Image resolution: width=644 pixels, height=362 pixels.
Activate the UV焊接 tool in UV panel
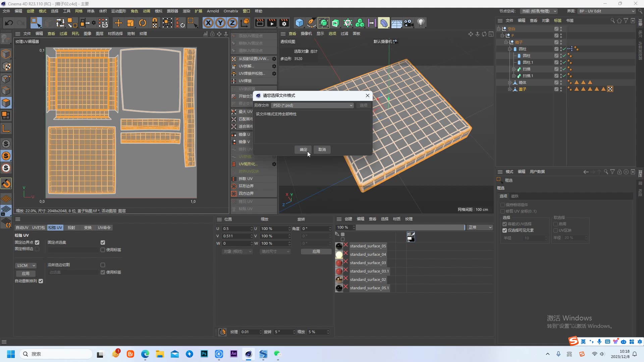pos(244,81)
